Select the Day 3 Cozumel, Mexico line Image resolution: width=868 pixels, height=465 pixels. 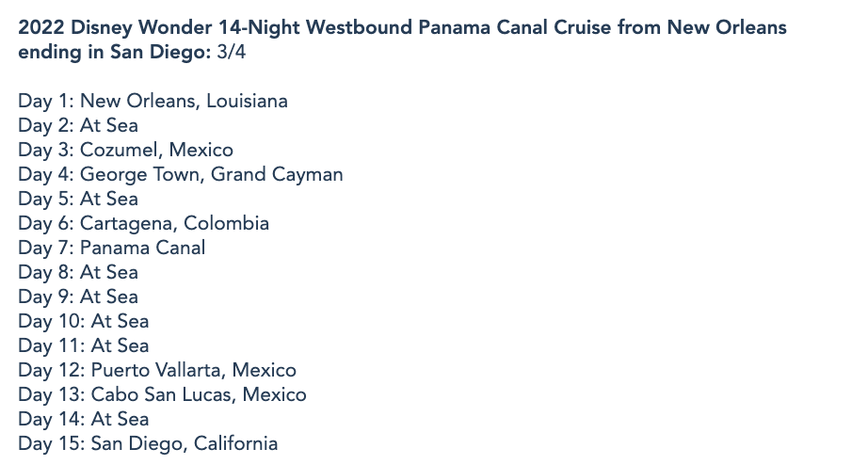125,150
